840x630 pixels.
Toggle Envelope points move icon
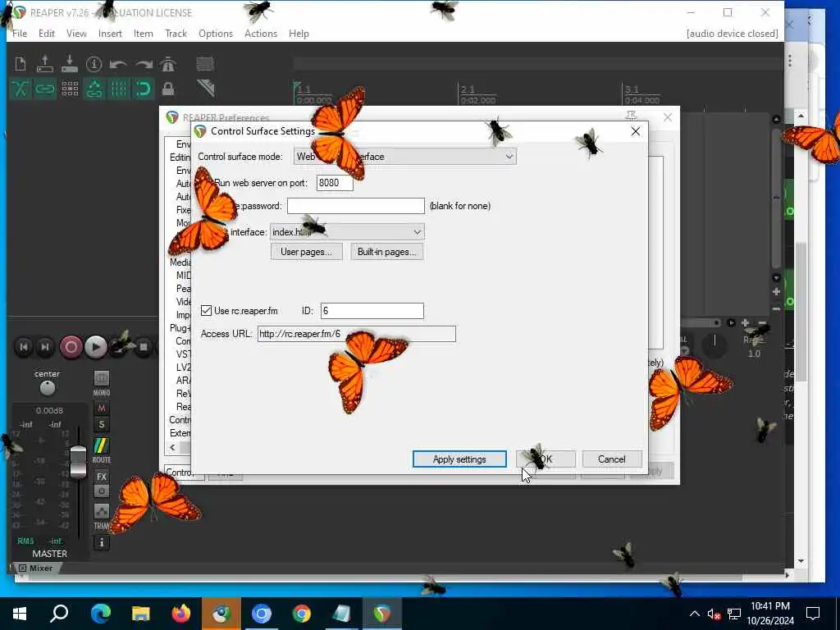[94, 89]
